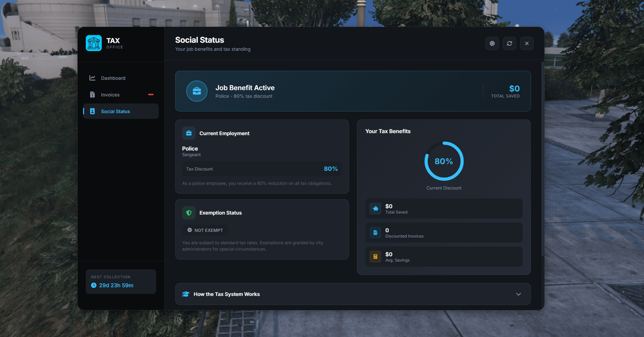
Task: Click the Discounted Invoices document icon
Action: 375,233
